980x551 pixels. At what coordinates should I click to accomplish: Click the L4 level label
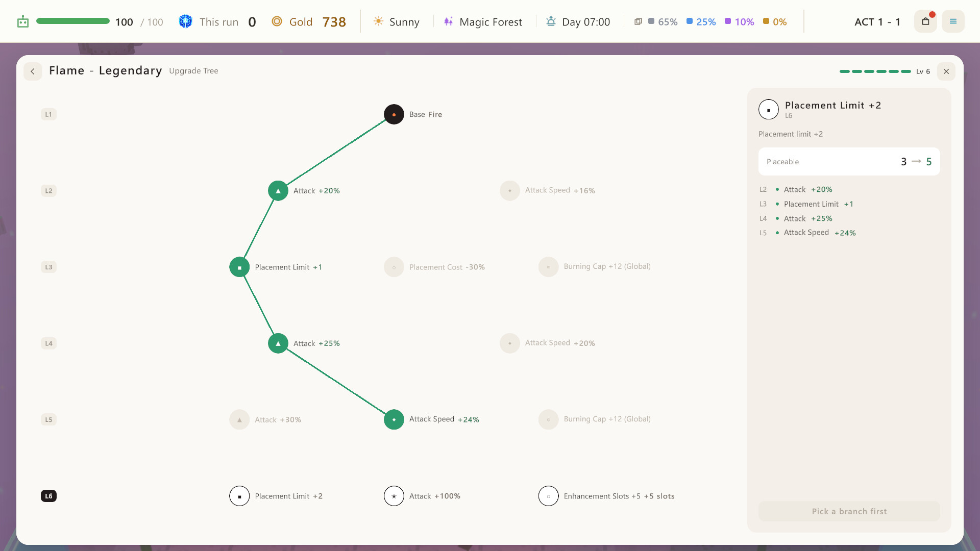48,343
